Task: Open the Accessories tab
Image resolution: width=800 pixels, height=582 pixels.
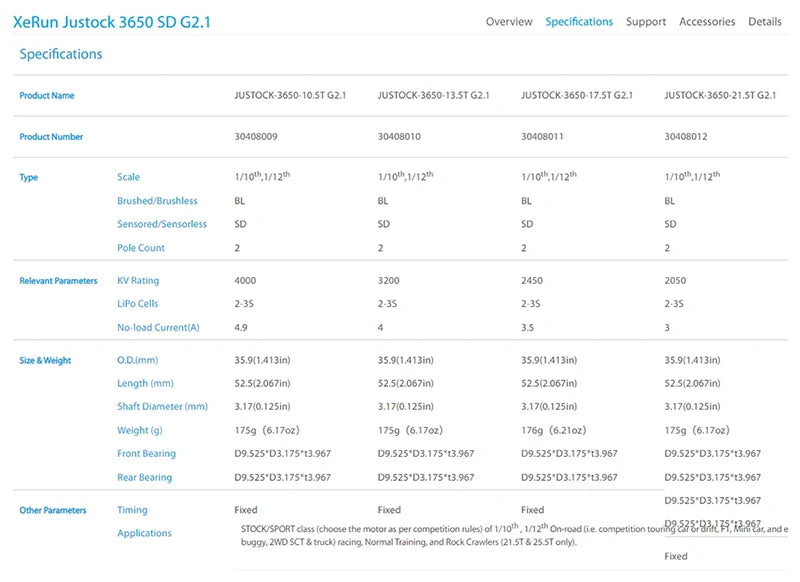Action: point(707,22)
